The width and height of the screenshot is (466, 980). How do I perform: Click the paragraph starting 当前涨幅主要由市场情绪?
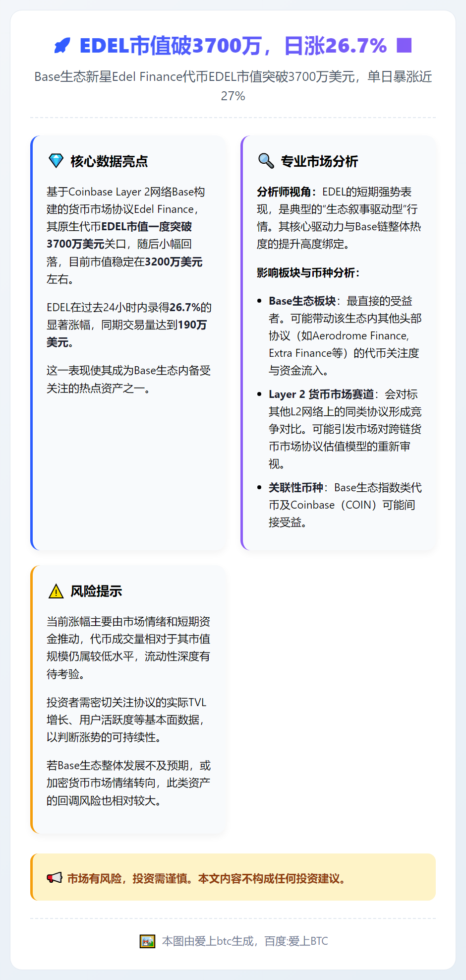129,648
